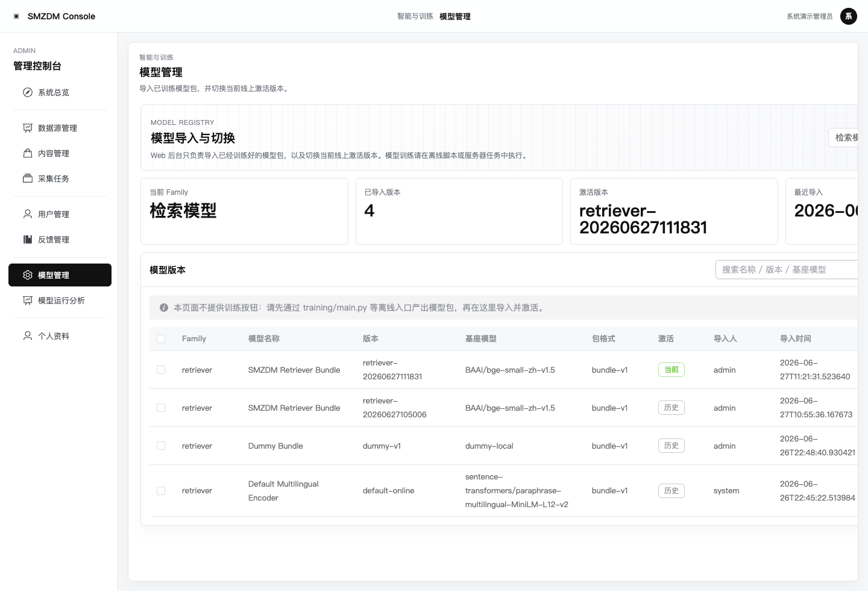Image resolution: width=868 pixels, height=591 pixels.
Task: Select the Default Multilingual Encoder row checkbox
Action: [161, 491]
